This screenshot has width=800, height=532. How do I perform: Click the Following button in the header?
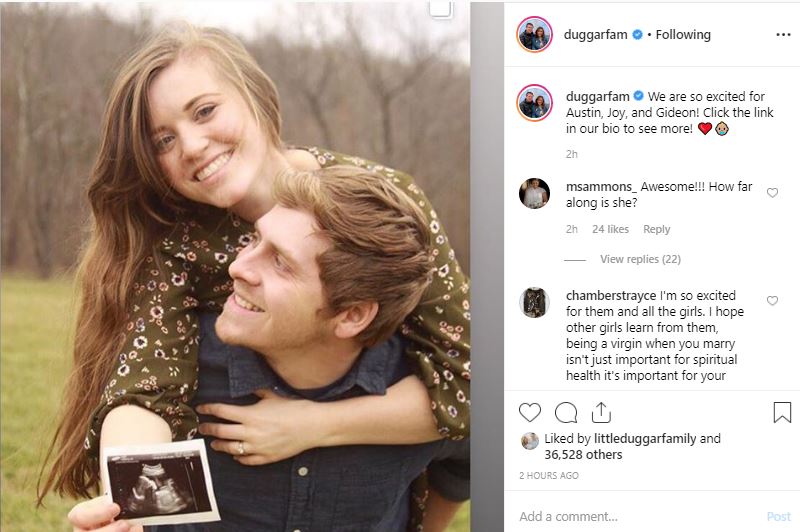[x=683, y=34]
